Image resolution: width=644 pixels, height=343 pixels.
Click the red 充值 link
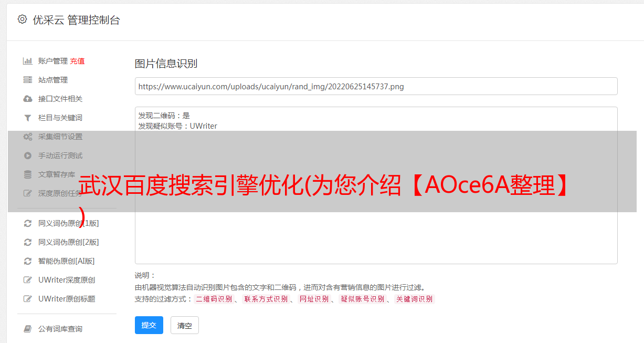77,61
